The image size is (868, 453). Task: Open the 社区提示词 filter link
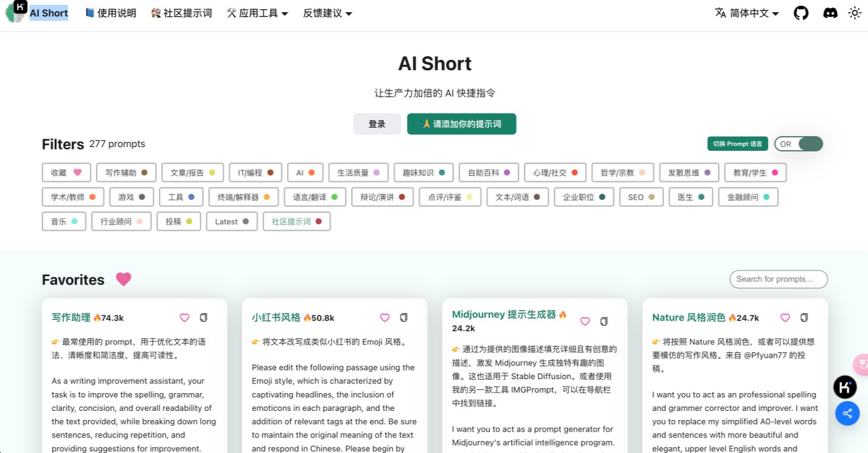(x=297, y=222)
